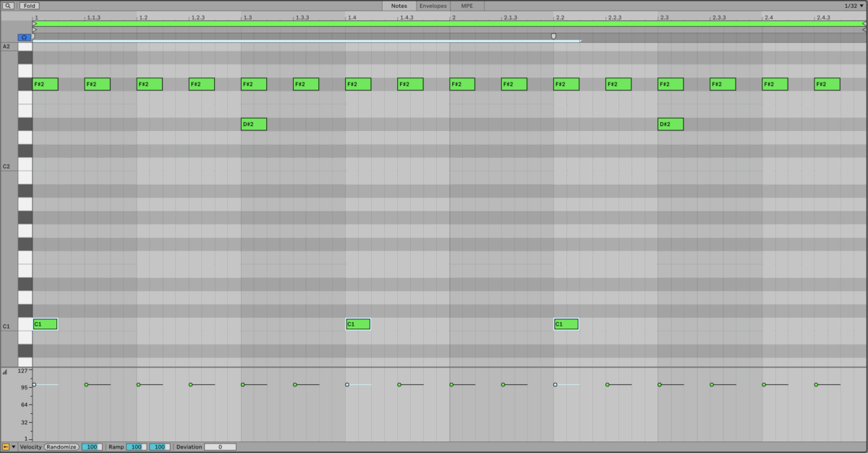Toggle the Fold button

tap(29, 6)
